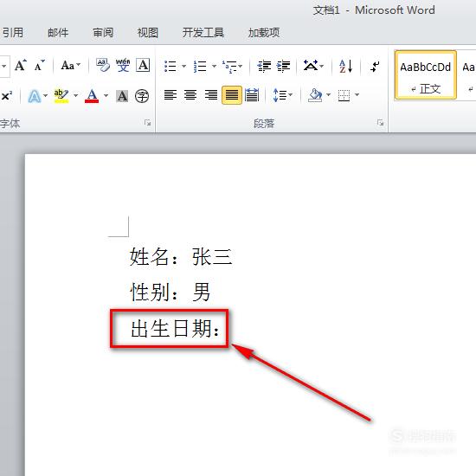The width and height of the screenshot is (476, 476).
Task: Click the Change Case Aa button
Action: (x=68, y=66)
